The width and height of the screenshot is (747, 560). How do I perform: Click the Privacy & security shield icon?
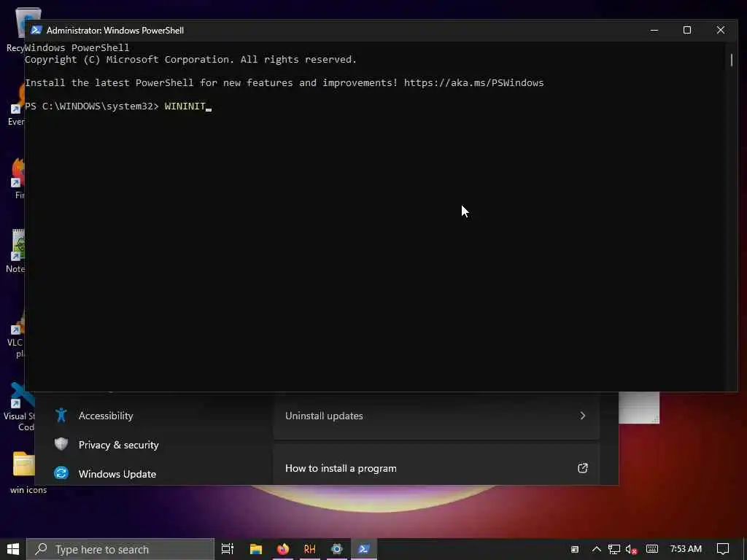point(61,444)
